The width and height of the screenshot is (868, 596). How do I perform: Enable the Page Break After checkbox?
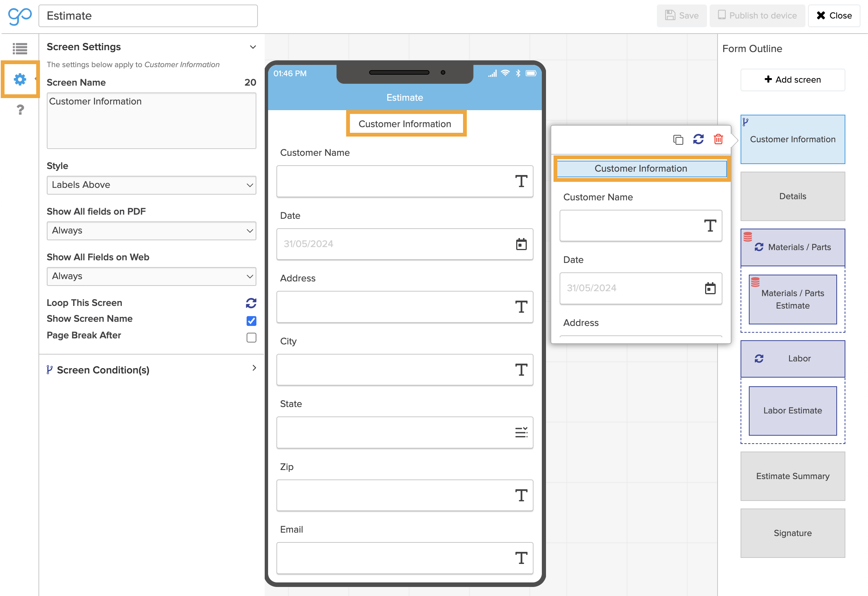tap(251, 337)
